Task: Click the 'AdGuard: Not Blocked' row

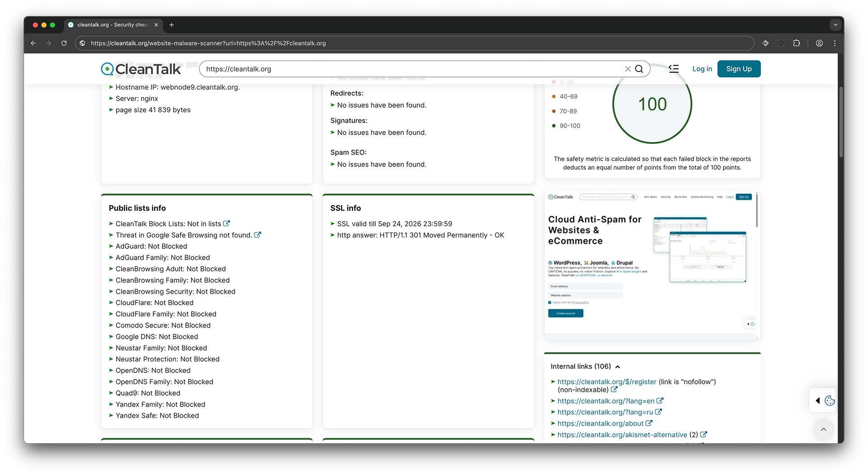Action: click(x=151, y=246)
